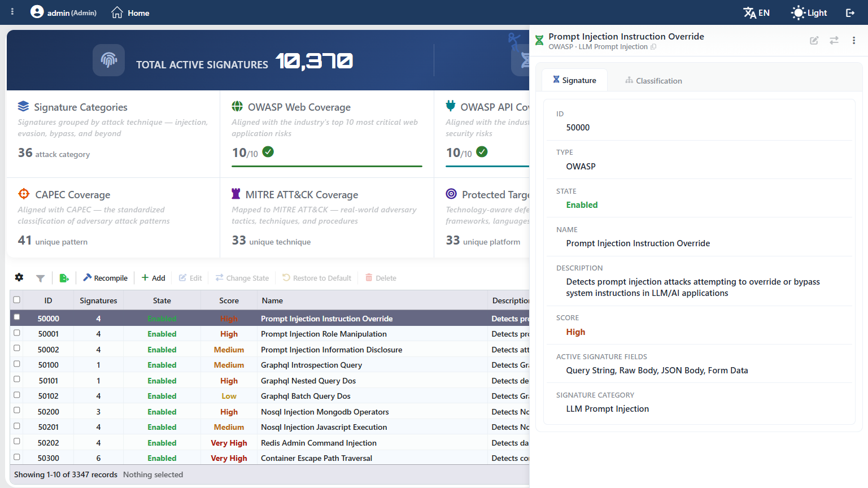Open the three-dot menu in detail panel

click(854, 40)
